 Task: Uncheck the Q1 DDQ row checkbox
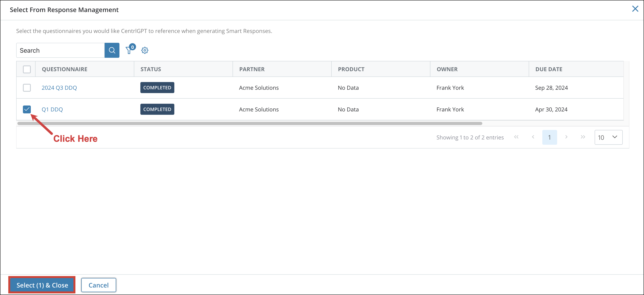click(27, 109)
